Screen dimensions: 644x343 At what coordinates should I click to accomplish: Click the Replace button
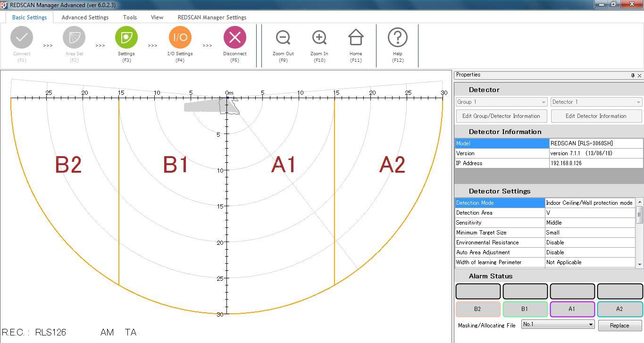pyautogui.click(x=619, y=326)
